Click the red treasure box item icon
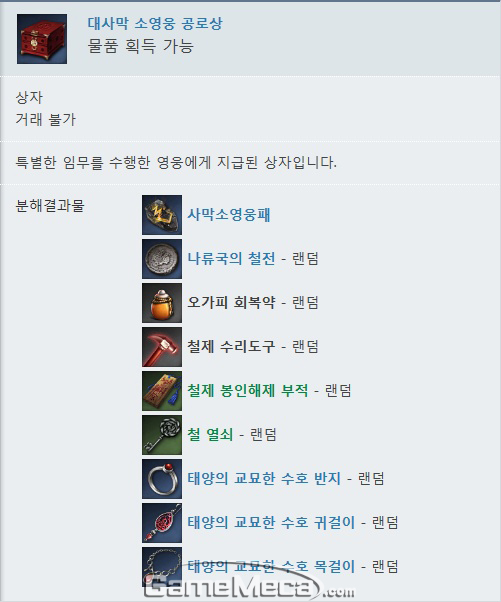The width and height of the screenshot is (501, 602). [42, 39]
